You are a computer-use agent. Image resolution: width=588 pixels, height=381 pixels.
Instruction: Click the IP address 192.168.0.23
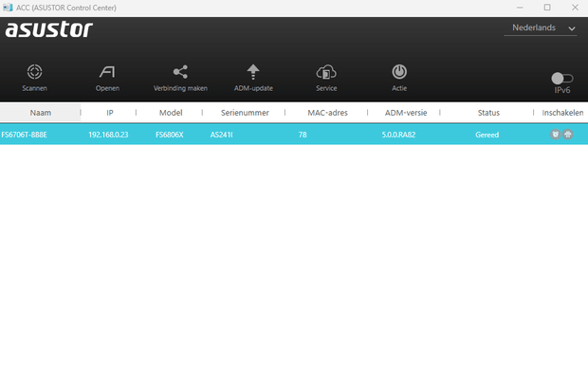point(108,135)
